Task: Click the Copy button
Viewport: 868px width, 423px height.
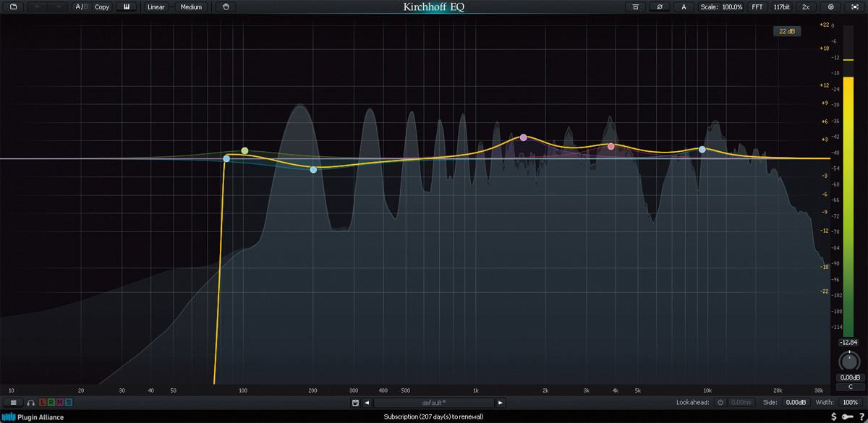Action: (x=102, y=7)
